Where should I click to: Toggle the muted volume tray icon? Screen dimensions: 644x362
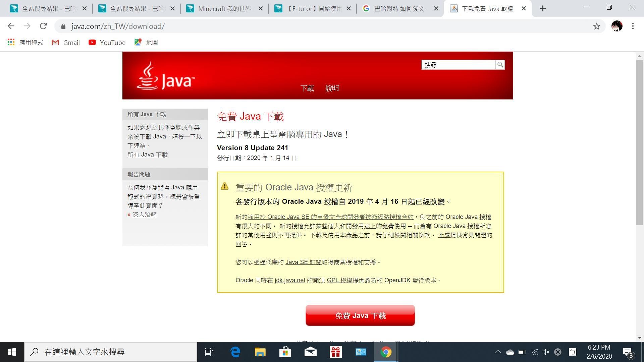click(x=546, y=352)
